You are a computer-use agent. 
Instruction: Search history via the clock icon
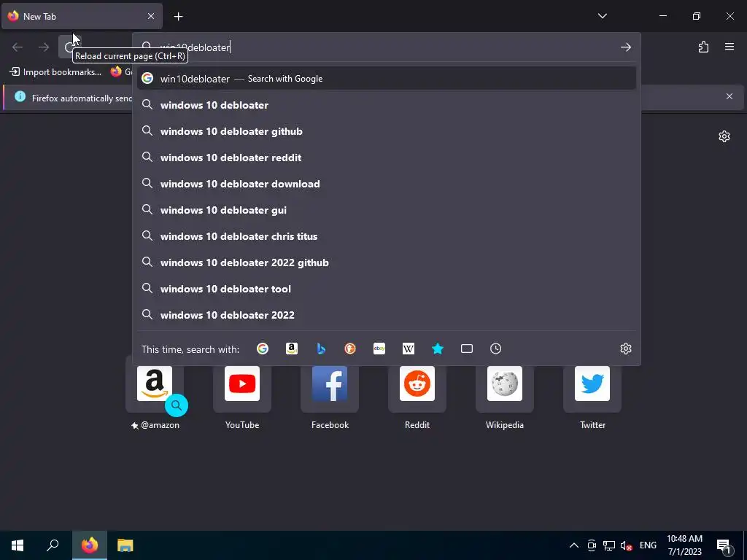496,349
